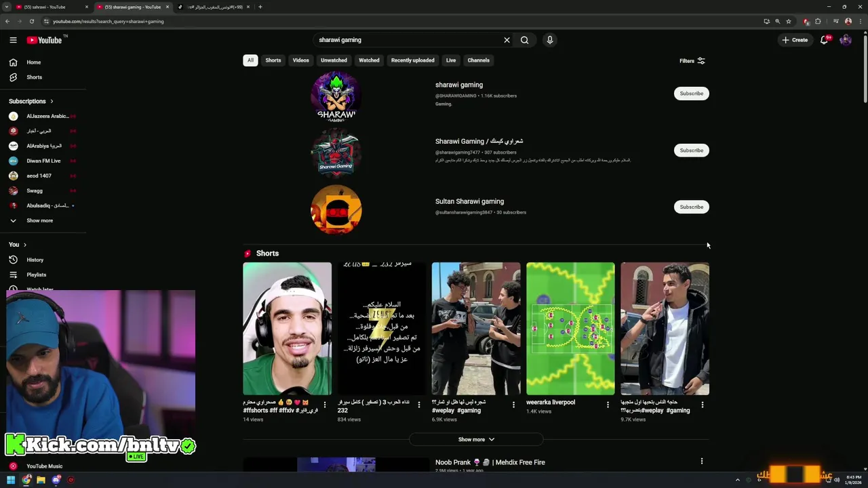Open Windows Start menu

click(11, 480)
